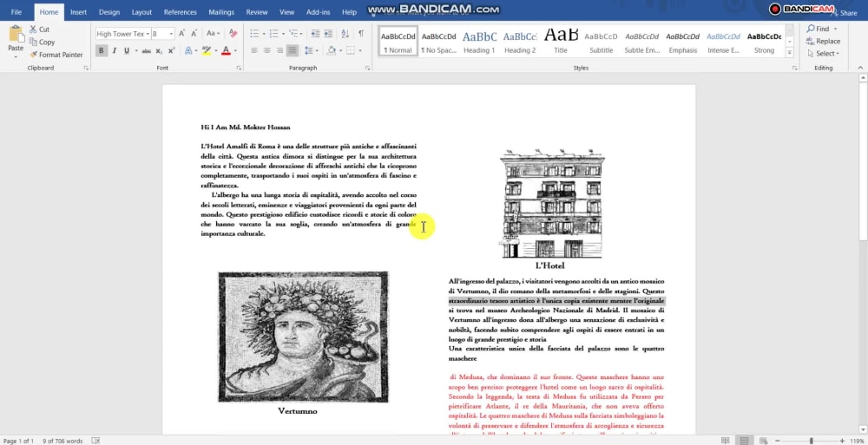Expand the Styles gallery more arrow

(789, 53)
